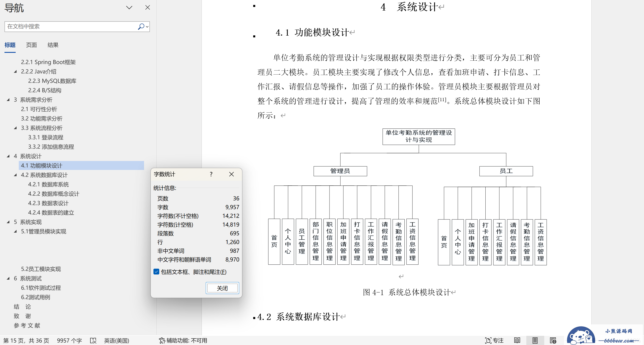Click the 非中文单词 987 statistic row
The height and width of the screenshot is (345, 644).
point(198,251)
